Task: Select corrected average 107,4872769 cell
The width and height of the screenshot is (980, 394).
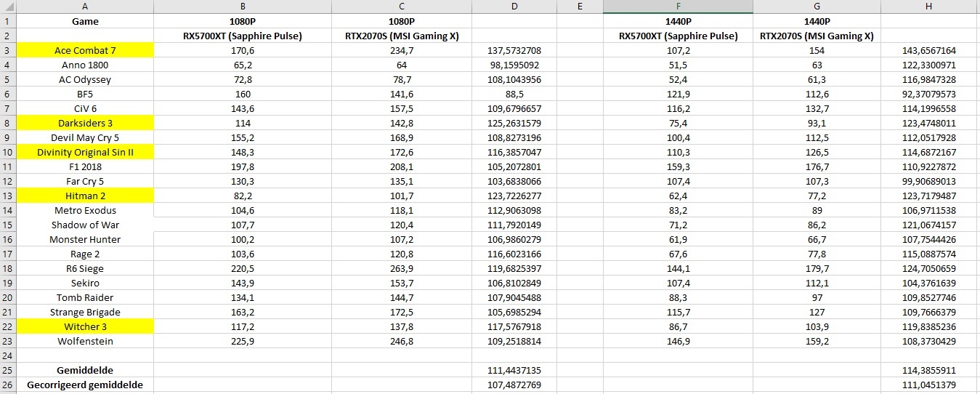Action: click(514, 385)
